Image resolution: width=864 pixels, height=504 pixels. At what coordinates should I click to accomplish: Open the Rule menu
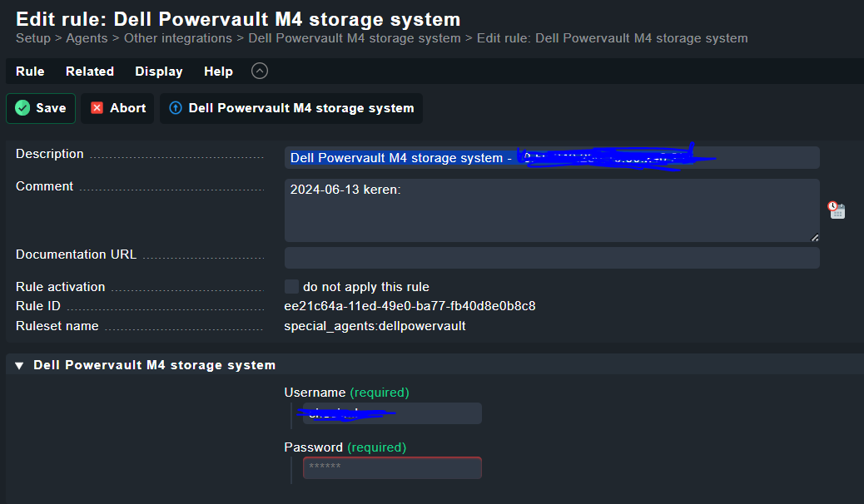point(30,72)
